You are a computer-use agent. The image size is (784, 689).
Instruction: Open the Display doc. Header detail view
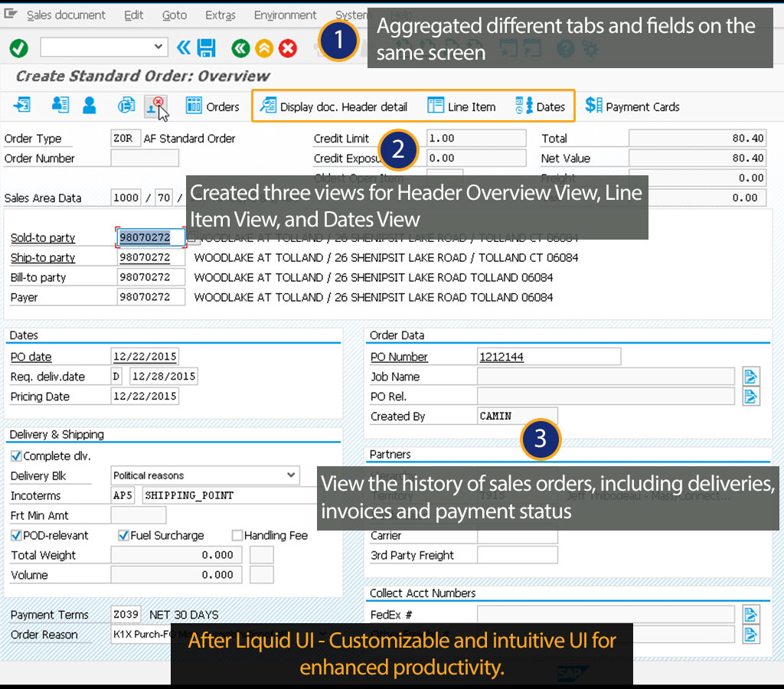(334, 106)
